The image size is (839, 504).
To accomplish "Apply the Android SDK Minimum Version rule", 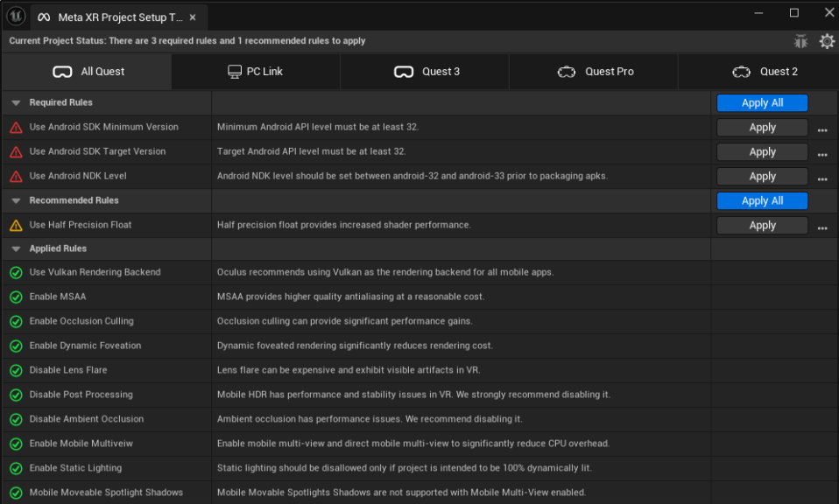I will [x=762, y=128].
